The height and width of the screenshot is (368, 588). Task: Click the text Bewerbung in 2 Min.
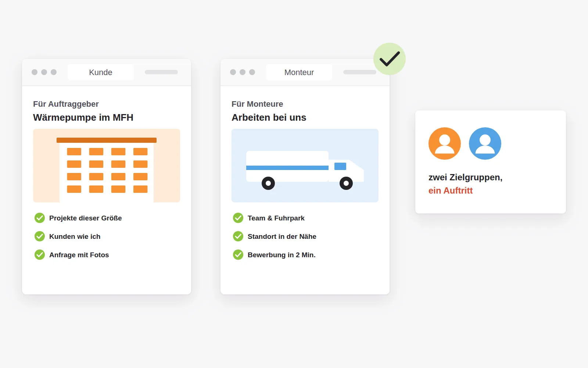[282, 255]
